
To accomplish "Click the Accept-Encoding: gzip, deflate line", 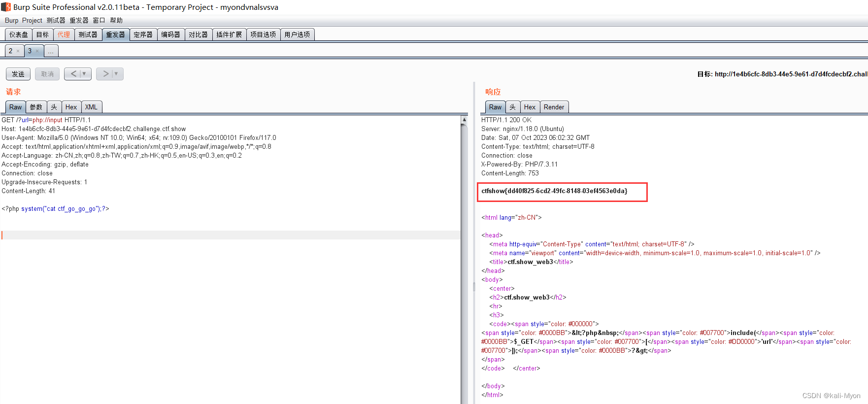I will 45,164.
